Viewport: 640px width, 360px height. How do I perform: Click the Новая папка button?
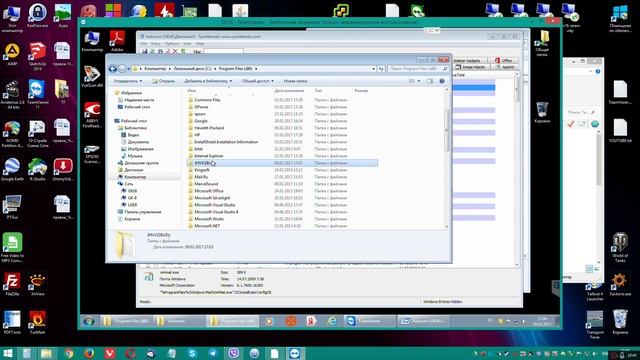pos(295,81)
